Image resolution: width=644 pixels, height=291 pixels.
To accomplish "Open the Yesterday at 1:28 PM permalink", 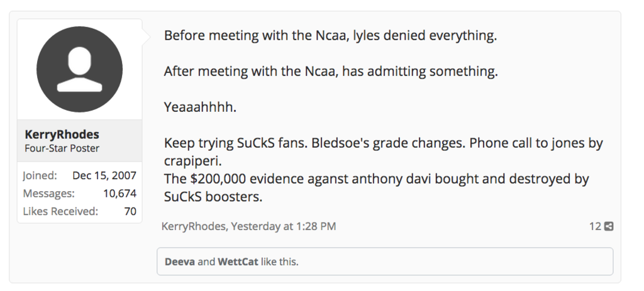I will coord(283,226).
